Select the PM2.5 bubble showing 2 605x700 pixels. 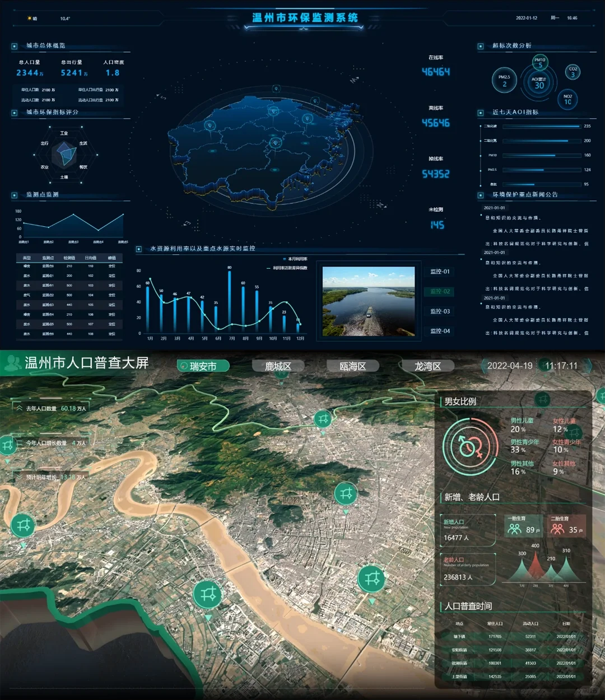pyautogui.click(x=504, y=81)
